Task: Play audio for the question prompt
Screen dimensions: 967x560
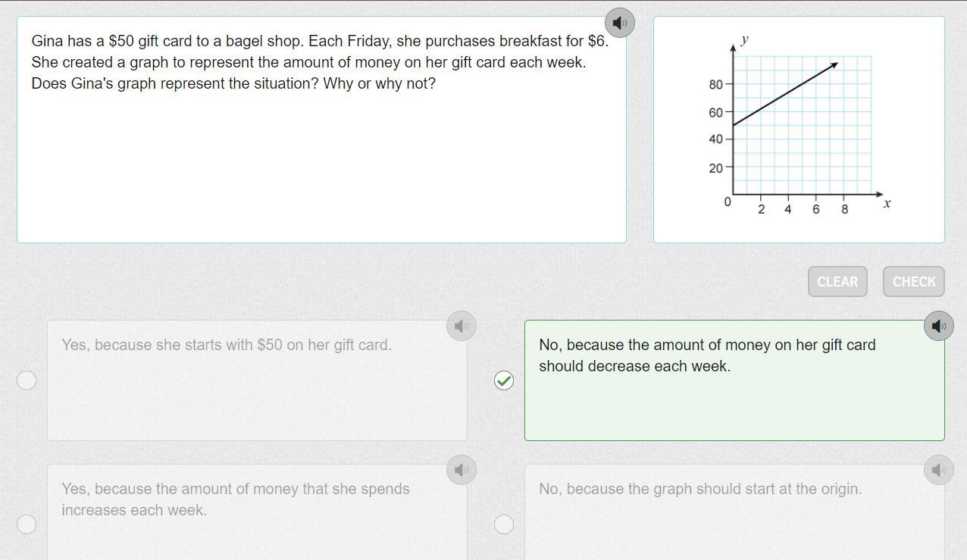Action: [x=620, y=23]
